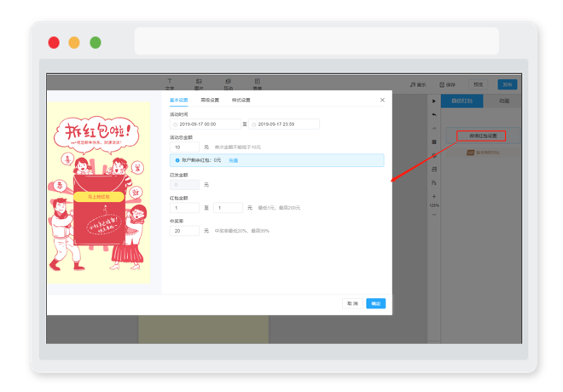
Task: Switch to the 样式设置 tab
Action: tap(241, 100)
